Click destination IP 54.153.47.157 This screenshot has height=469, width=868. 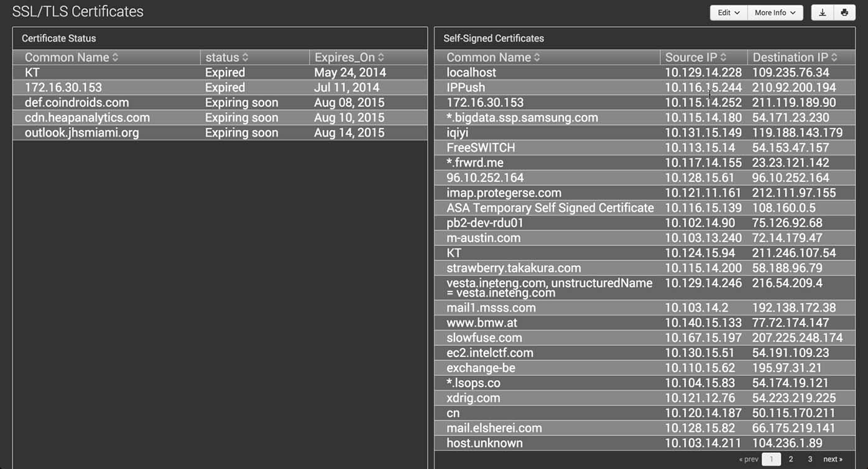tap(791, 148)
